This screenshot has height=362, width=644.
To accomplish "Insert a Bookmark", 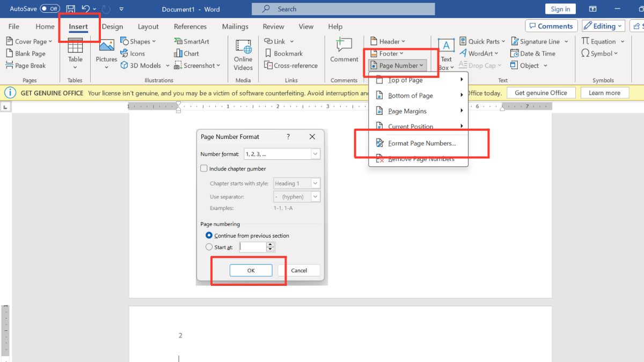I will tap(284, 54).
